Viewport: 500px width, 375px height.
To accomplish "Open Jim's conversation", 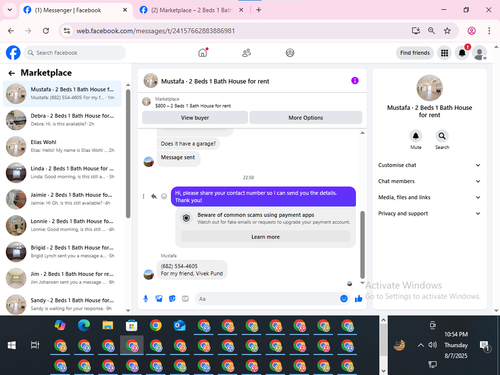I will tap(62, 278).
